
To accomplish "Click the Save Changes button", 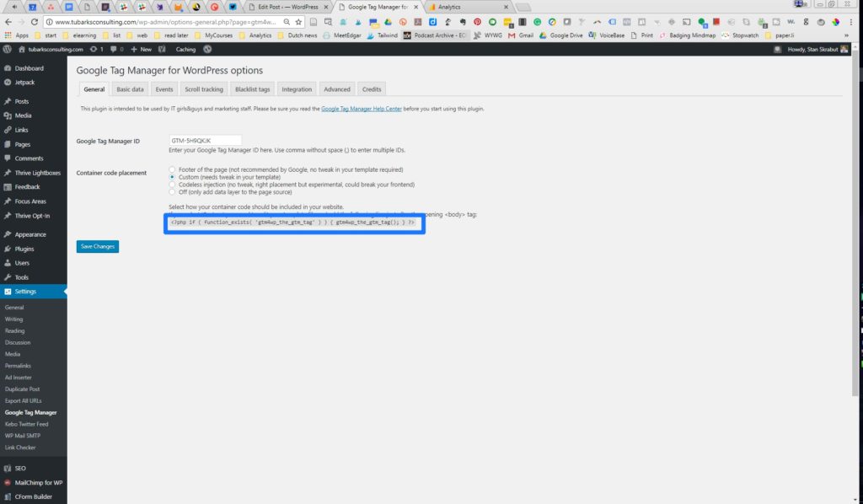I will [x=97, y=246].
